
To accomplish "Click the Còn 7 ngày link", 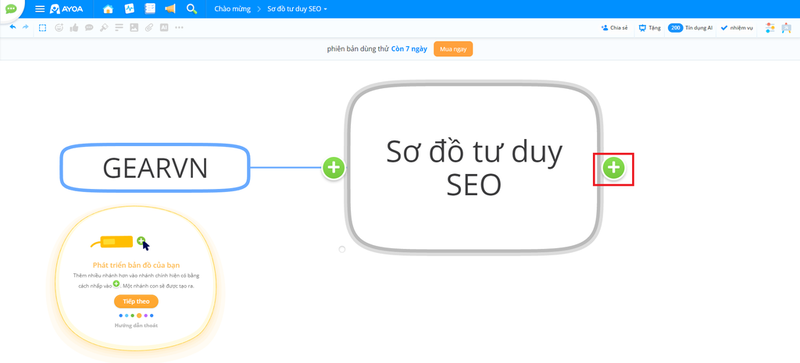I will tap(409, 50).
